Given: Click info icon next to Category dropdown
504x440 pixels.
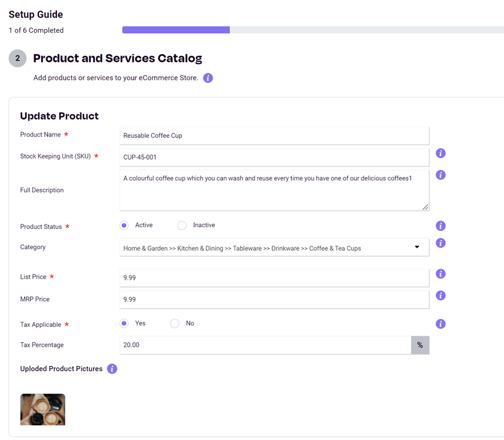Looking at the screenshot, I should coord(441,243).
